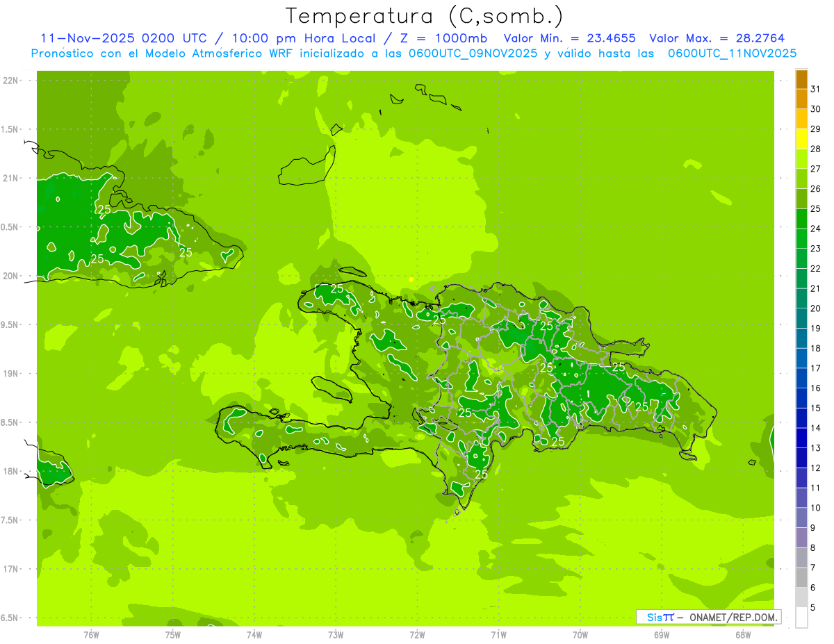The height and width of the screenshot is (644, 834).
Task: Click the "18N" latitude axis label
Action: (10, 471)
